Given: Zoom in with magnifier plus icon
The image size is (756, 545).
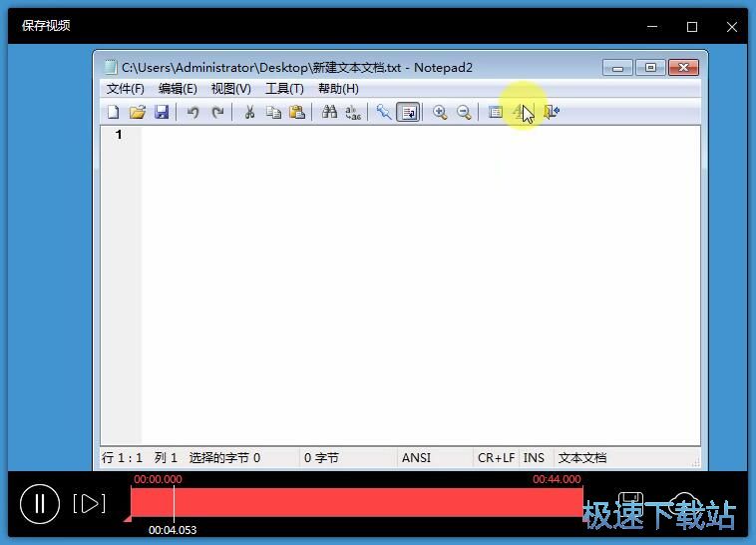Looking at the screenshot, I should point(439,112).
